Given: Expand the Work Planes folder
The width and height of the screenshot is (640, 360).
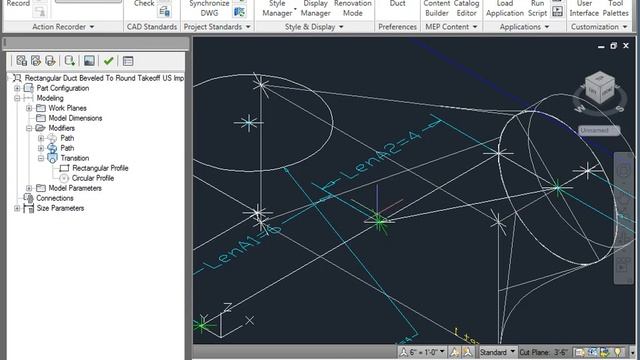Looking at the screenshot, I should [x=29, y=108].
